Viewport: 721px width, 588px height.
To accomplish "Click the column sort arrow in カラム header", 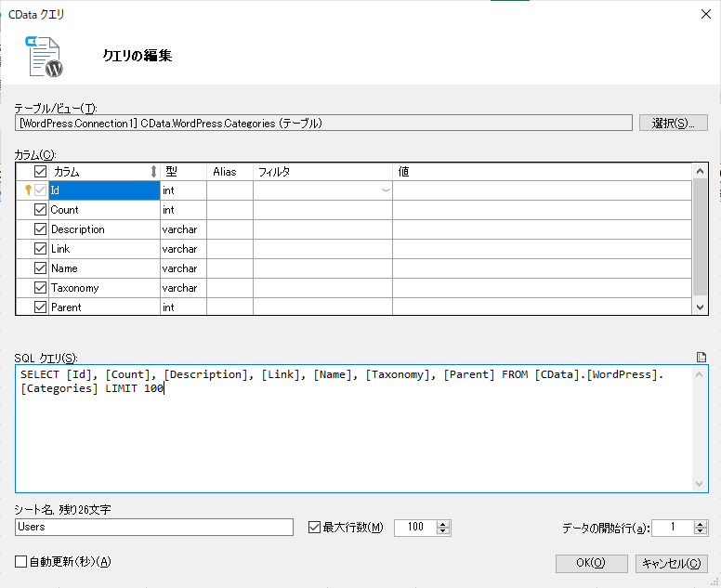I will pos(153,172).
